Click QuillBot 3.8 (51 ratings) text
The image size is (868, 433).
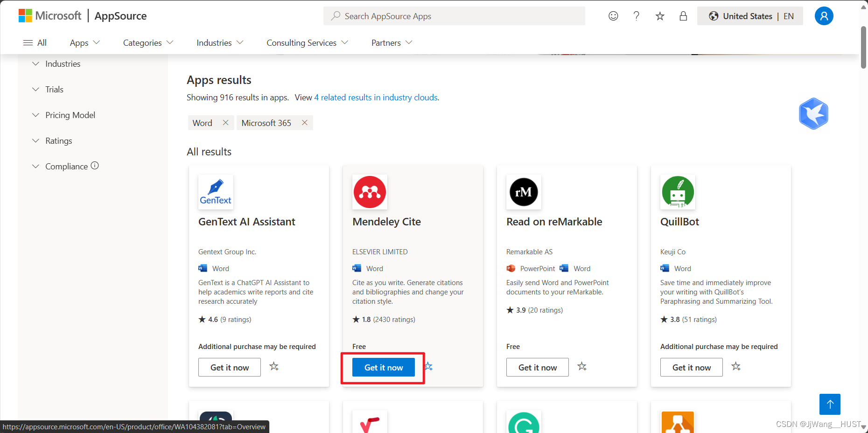tap(689, 319)
